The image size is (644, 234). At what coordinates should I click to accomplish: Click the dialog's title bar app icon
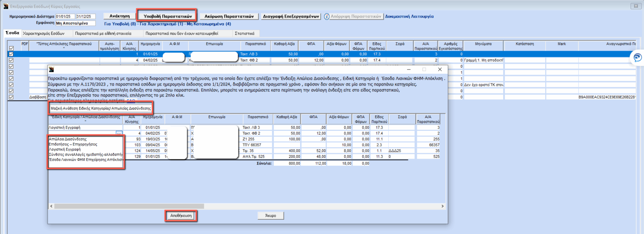(x=52, y=69)
